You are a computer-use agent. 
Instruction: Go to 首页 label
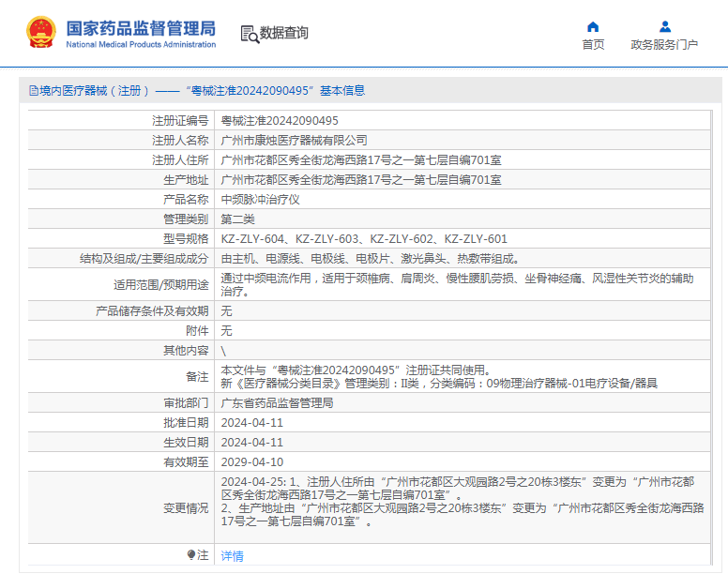coord(593,44)
